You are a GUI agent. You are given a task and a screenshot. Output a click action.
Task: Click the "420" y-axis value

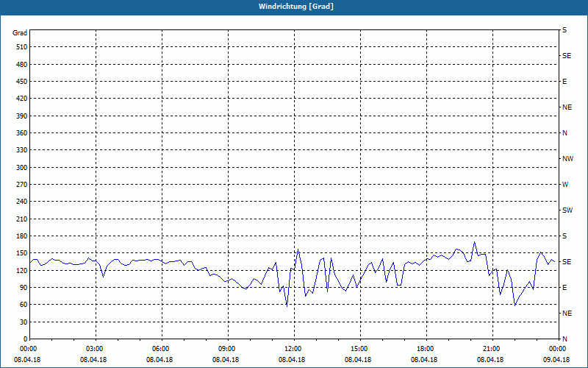(x=22, y=99)
